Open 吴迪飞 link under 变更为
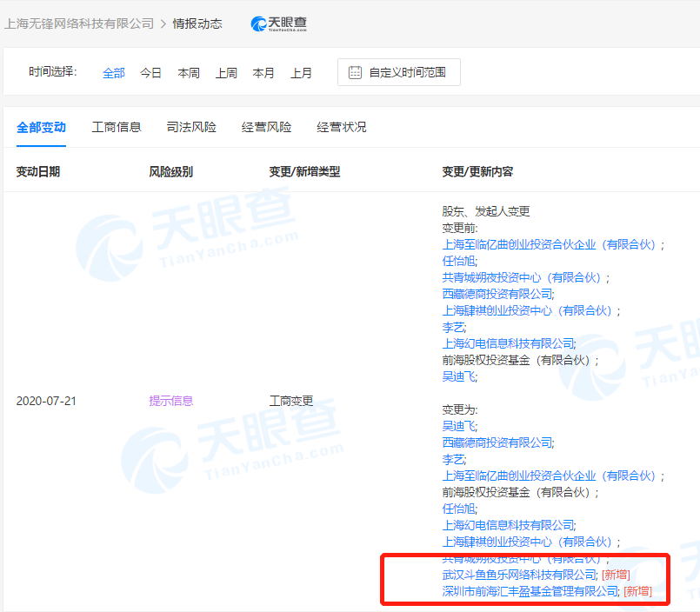Screen dimensions: 700x612 (x=458, y=426)
